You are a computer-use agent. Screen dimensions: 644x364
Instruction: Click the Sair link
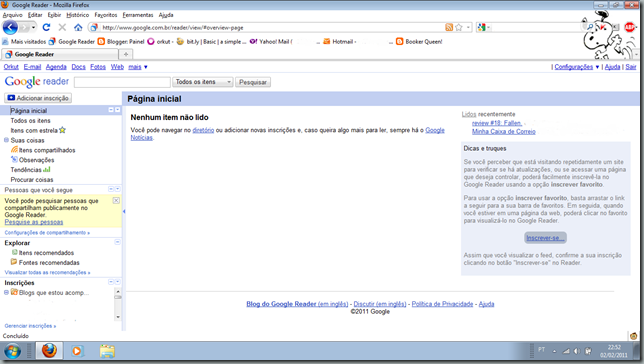coord(631,67)
